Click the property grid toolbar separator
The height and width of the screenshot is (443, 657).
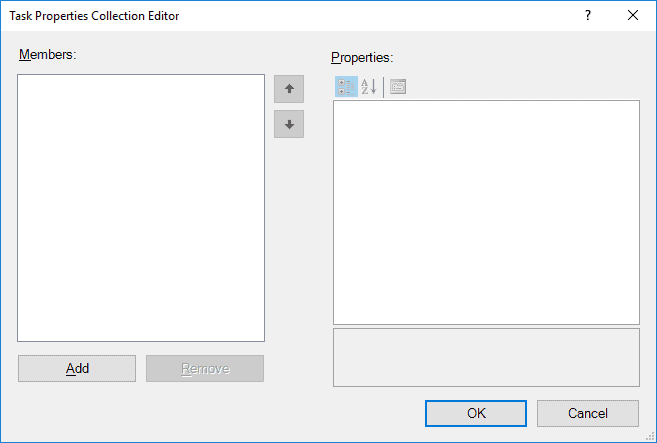pos(383,87)
